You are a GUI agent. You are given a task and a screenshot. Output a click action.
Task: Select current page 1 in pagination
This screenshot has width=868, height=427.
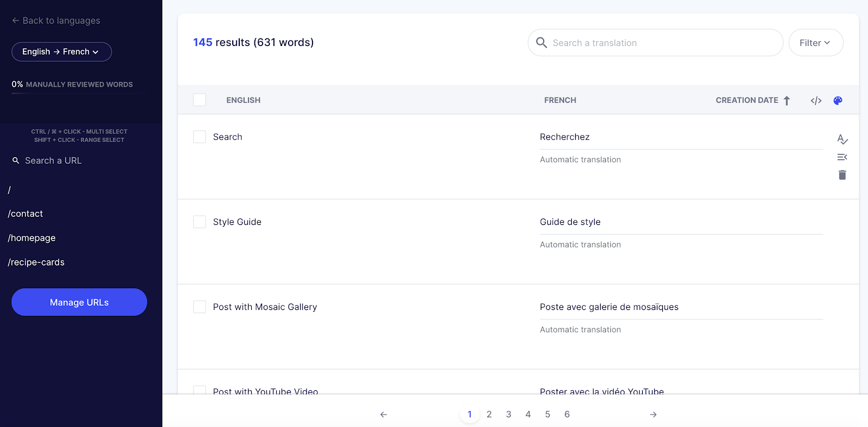(470, 415)
